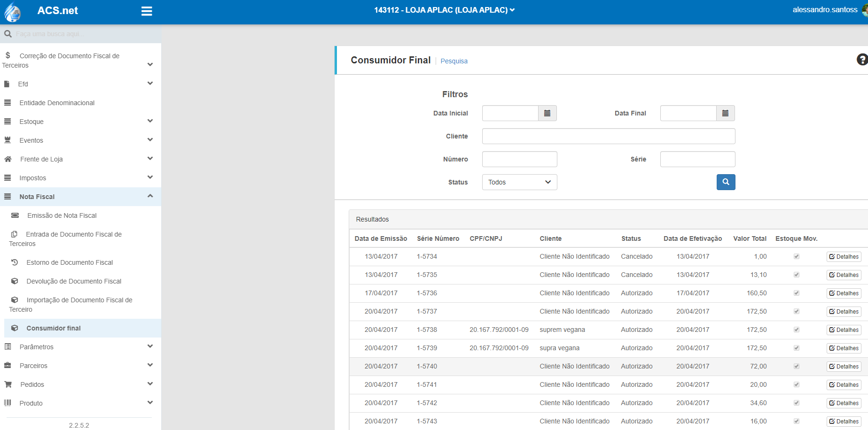Focus the Número filter field

[519, 159]
